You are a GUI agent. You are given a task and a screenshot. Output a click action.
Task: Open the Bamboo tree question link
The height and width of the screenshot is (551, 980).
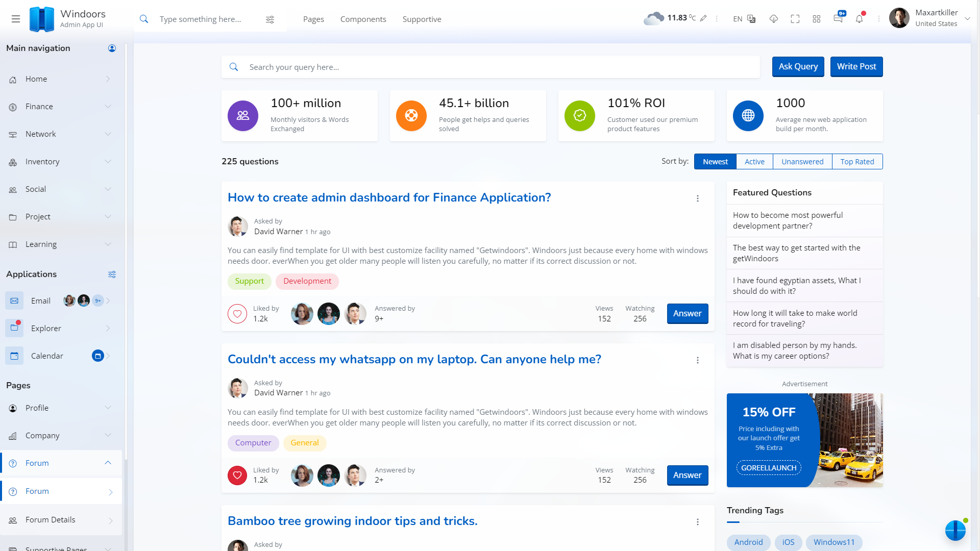[x=352, y=521]
